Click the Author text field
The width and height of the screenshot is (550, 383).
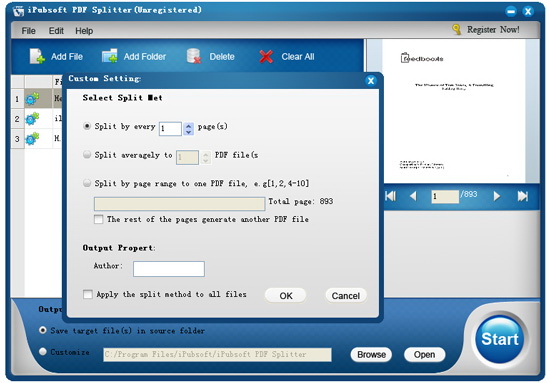[169, 269]
